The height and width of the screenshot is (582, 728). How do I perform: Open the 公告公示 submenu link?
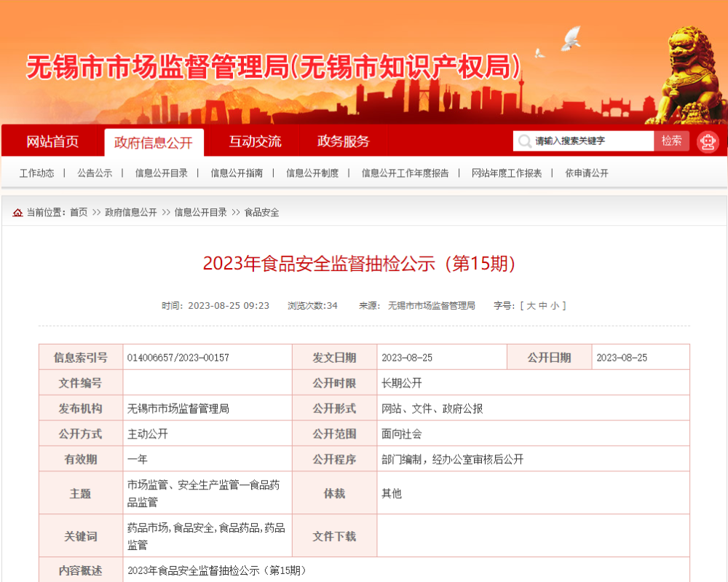coord(95,173)
